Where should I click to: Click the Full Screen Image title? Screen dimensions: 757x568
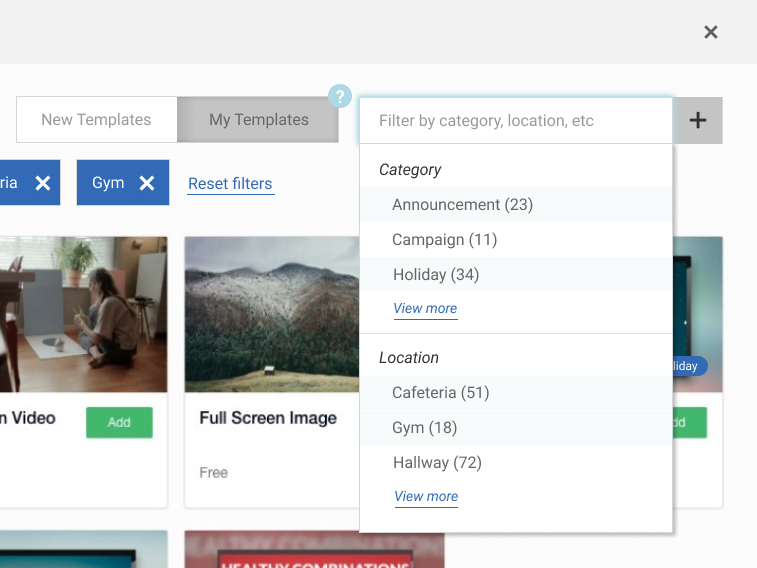(268, 418)
